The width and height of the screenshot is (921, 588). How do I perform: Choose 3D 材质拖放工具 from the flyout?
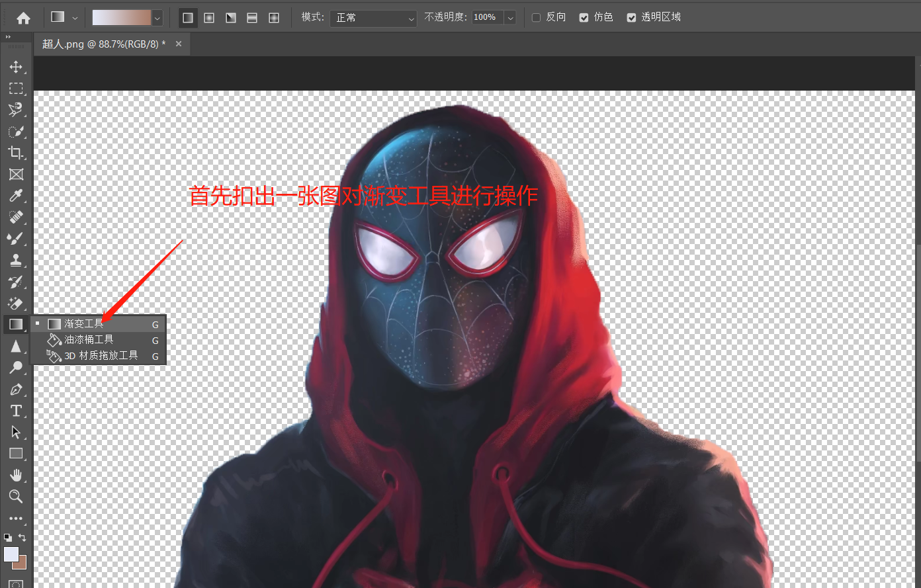click(98, 356)
